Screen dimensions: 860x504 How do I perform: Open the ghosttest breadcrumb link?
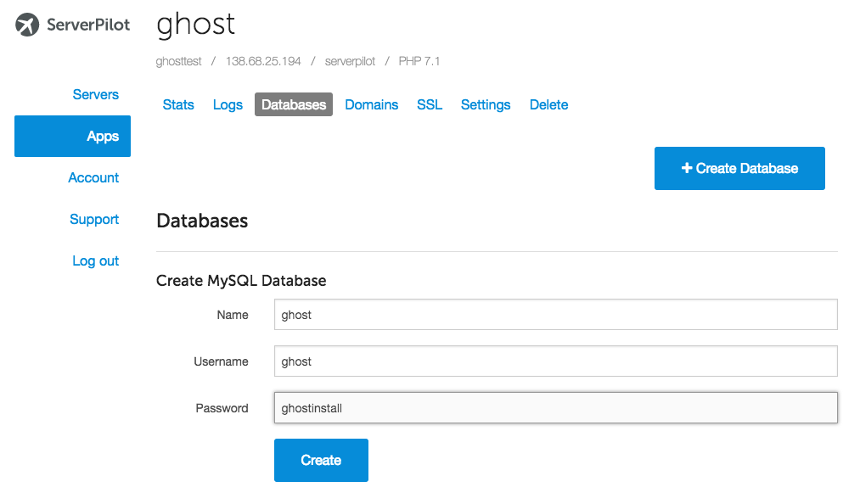coord(178,61)
